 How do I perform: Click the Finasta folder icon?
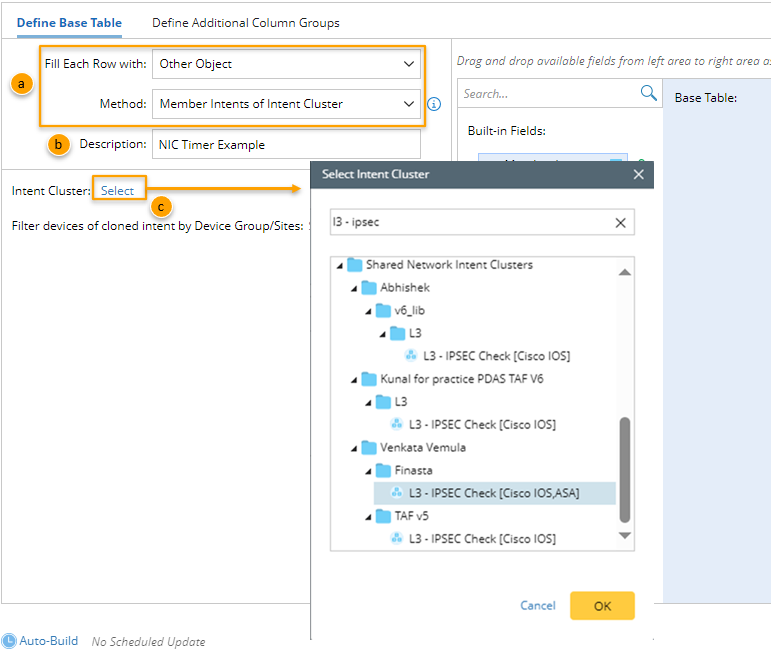[x=384, y=470]
